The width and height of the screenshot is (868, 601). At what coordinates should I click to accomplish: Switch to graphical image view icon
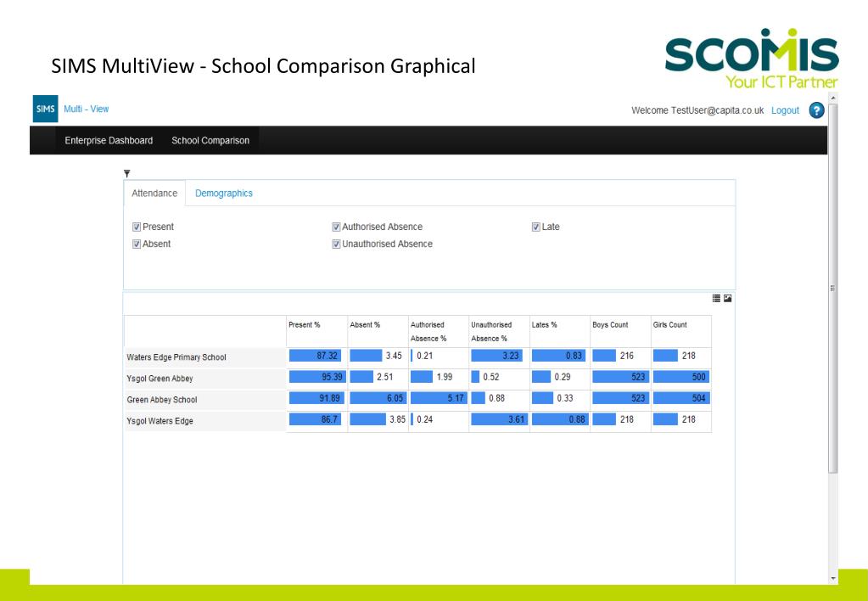727,298
